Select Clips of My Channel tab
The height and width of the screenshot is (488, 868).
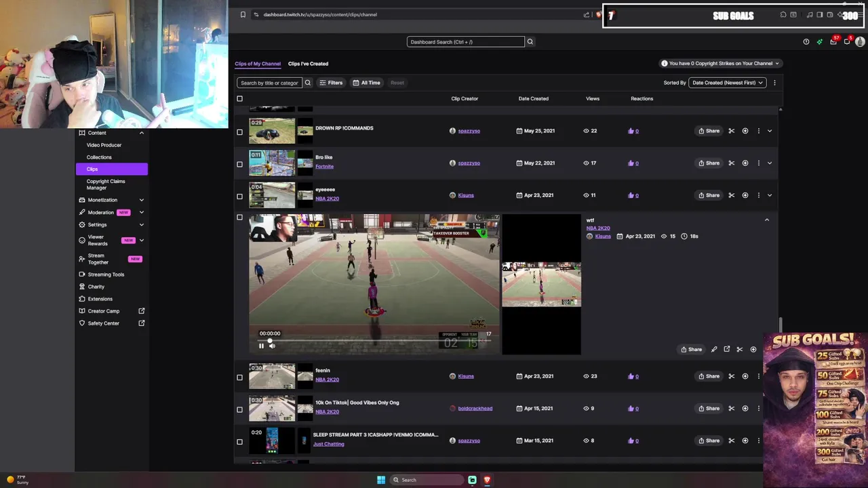tap(258, 64)
